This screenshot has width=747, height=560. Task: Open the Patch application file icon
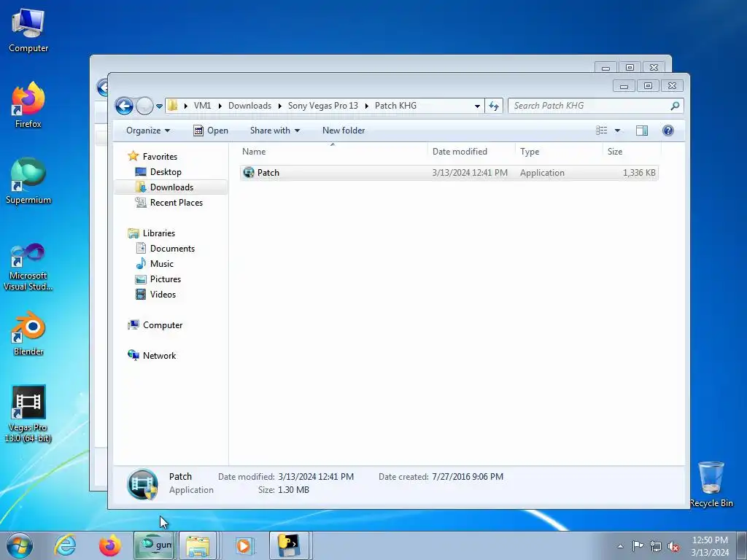point(249,172)
